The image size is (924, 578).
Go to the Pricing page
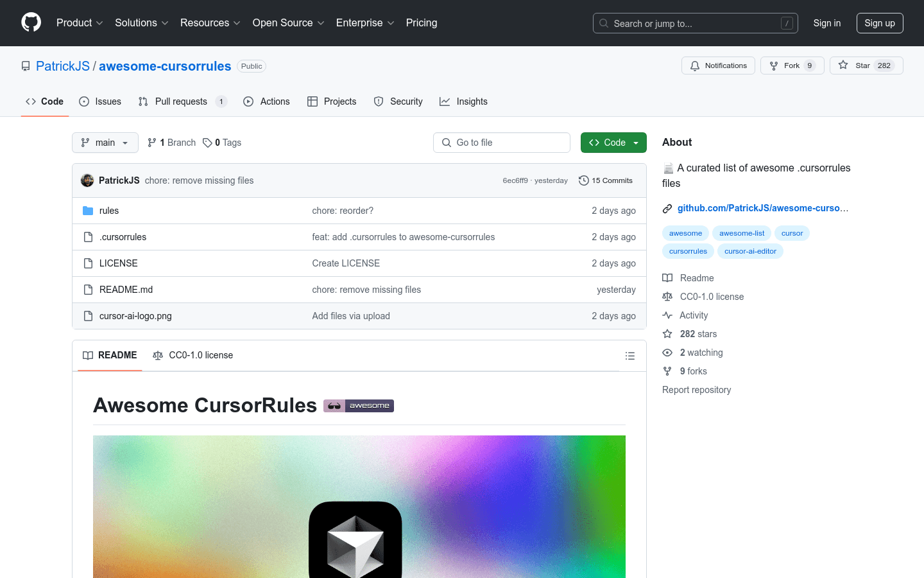click(x=422, y=22)
